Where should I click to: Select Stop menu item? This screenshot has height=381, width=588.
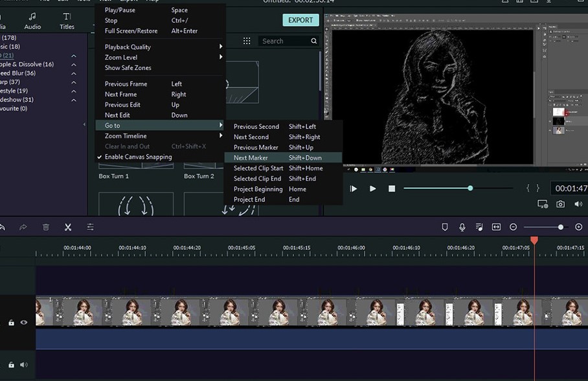pyautogui.click(x=160, y=21)
